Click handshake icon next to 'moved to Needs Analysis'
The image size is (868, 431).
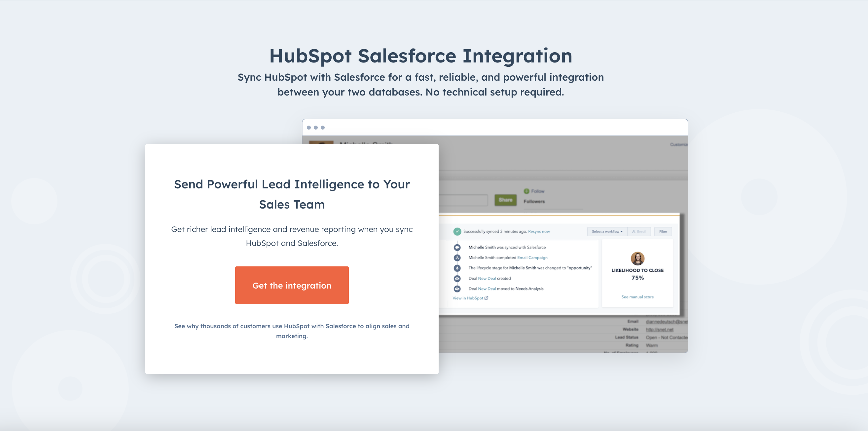(457, 289)
